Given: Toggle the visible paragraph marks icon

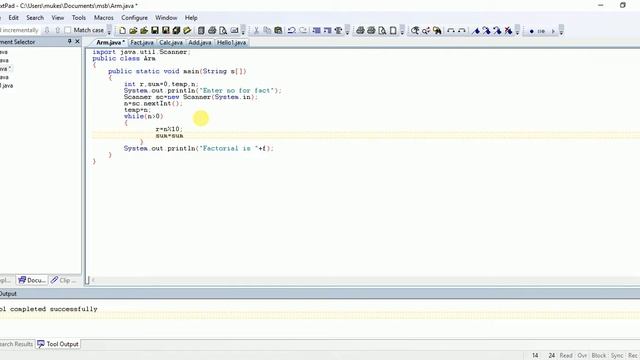Looking at the screenshot, I should [338, 31].
